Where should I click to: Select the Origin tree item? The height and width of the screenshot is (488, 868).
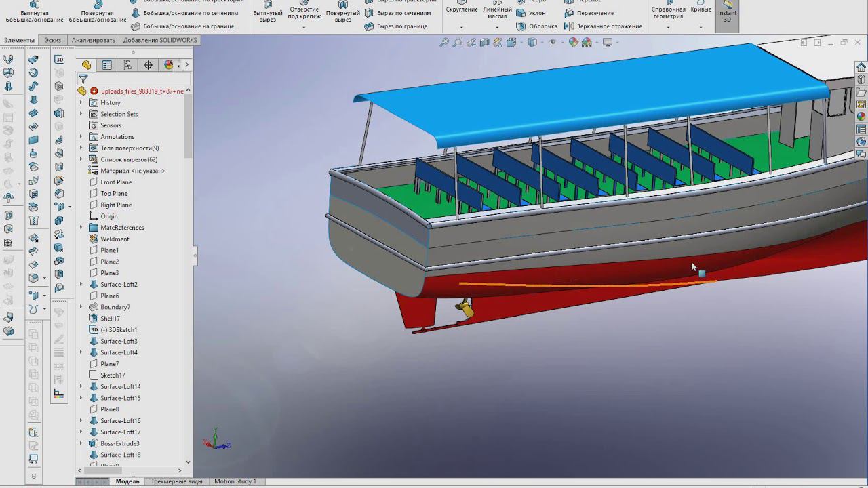click(x=108, y=216)
